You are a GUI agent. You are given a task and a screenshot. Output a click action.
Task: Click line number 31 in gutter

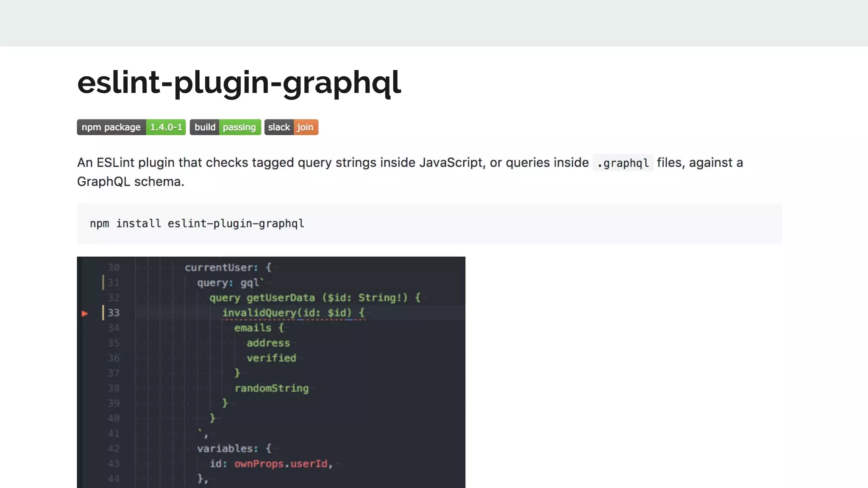[x=114, y=283]
